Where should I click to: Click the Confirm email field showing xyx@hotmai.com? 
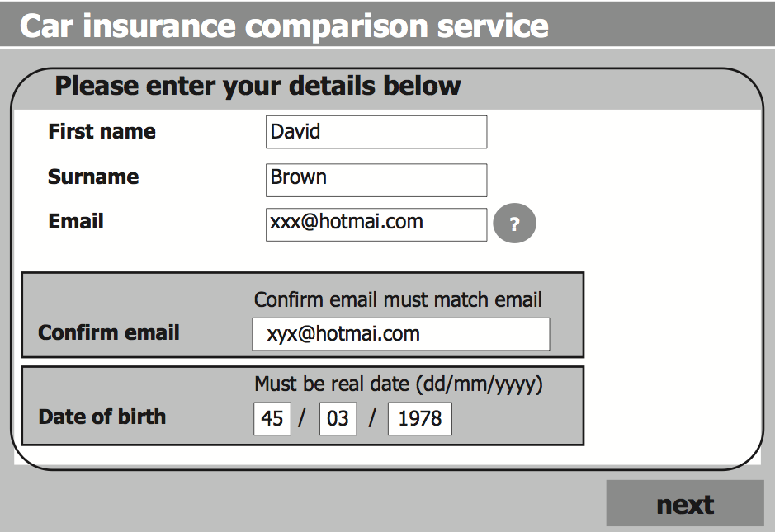[400, 334]
